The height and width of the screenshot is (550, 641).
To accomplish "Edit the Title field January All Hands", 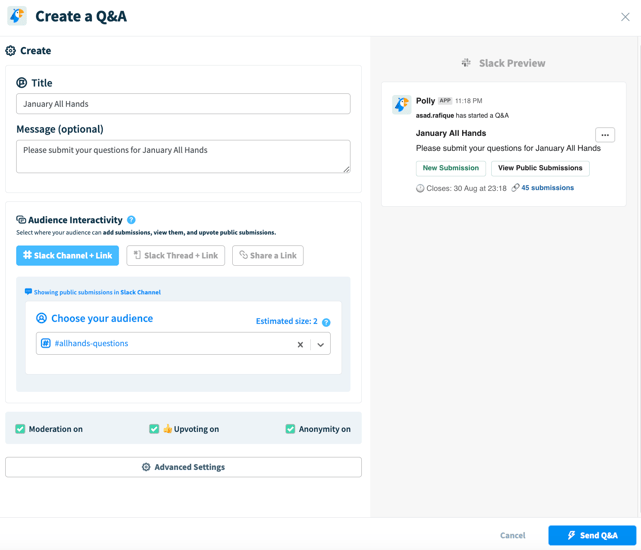I will tap(183, 104).
